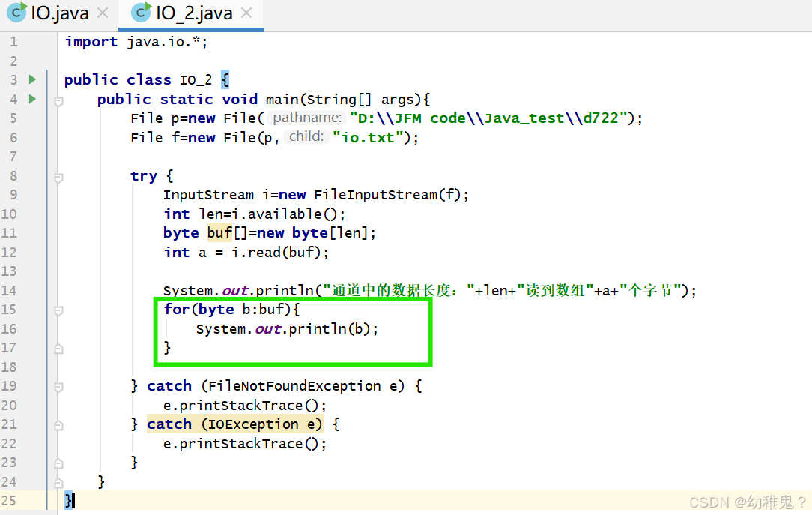812x515 pixels.
Task: Click line number 25 in the gutter
Action: click(9, 501)
